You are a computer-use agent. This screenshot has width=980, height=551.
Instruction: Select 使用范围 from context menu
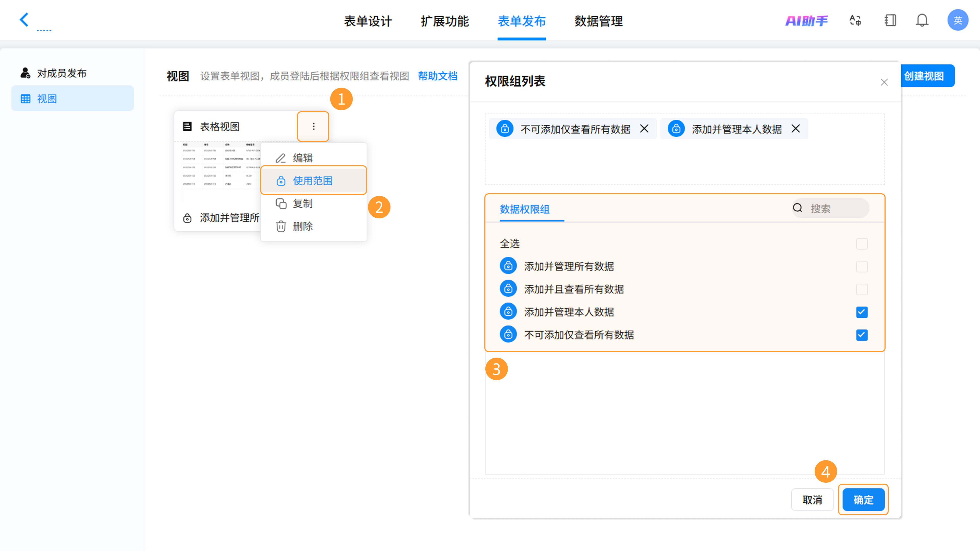click(313, 181)
